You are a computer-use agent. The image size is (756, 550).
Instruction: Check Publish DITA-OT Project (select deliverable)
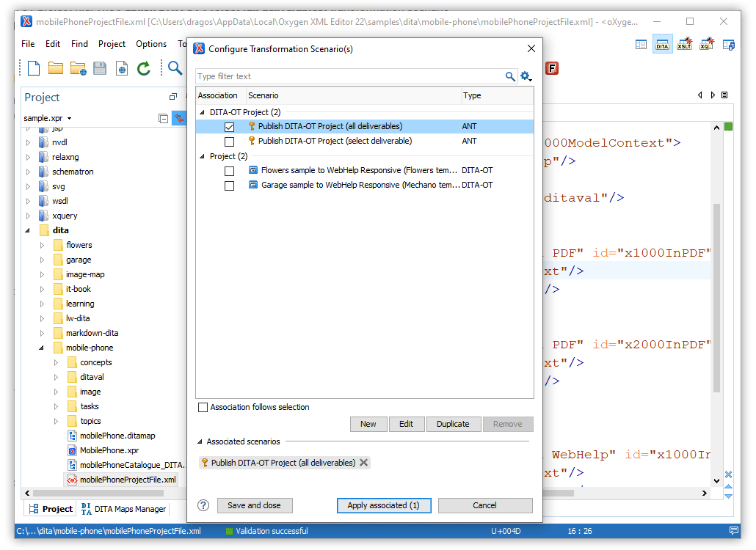point(230,142)
